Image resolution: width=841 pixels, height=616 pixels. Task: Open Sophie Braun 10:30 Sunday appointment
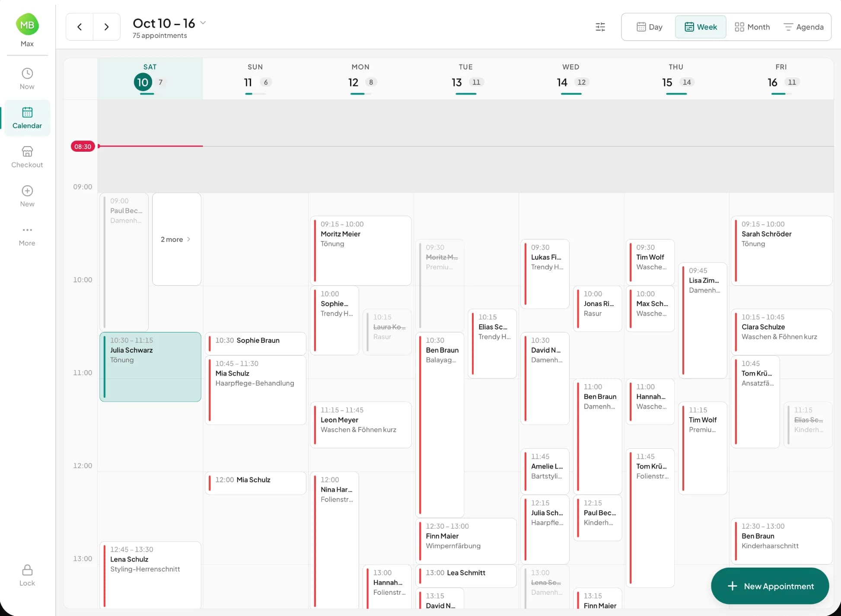pyautogui.click(x=255, y=344)
